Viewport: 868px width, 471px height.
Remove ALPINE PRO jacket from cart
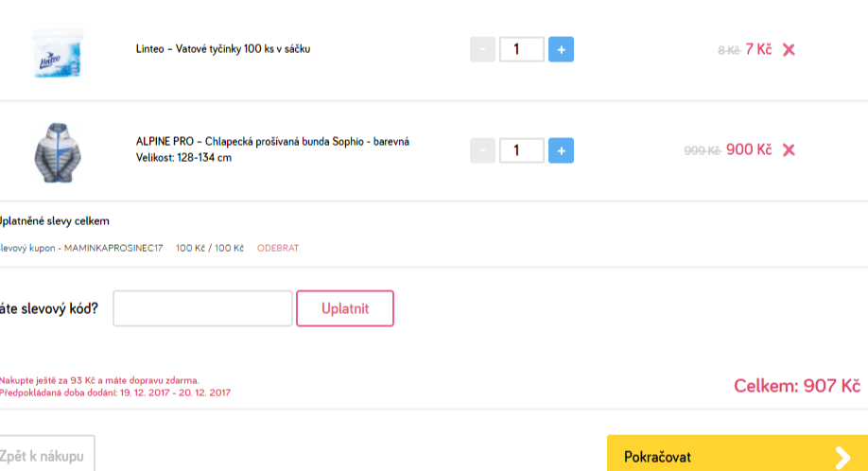coord(789,150)
